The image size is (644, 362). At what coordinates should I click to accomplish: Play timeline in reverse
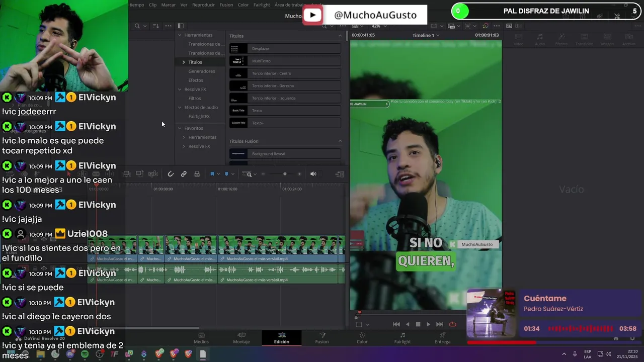click(408, 324)
